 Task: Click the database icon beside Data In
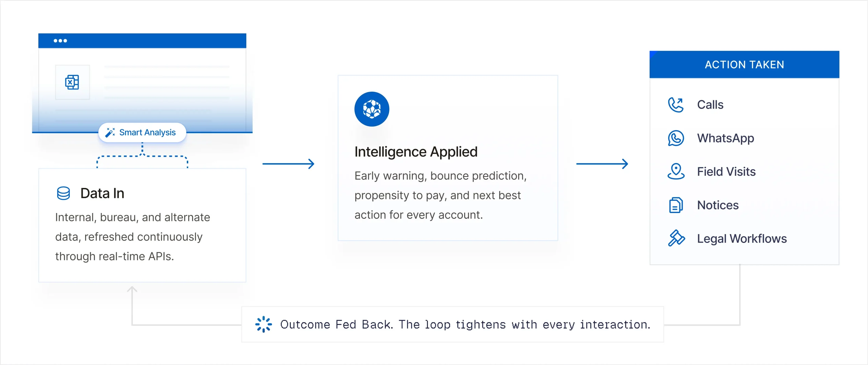pos(63,193)
